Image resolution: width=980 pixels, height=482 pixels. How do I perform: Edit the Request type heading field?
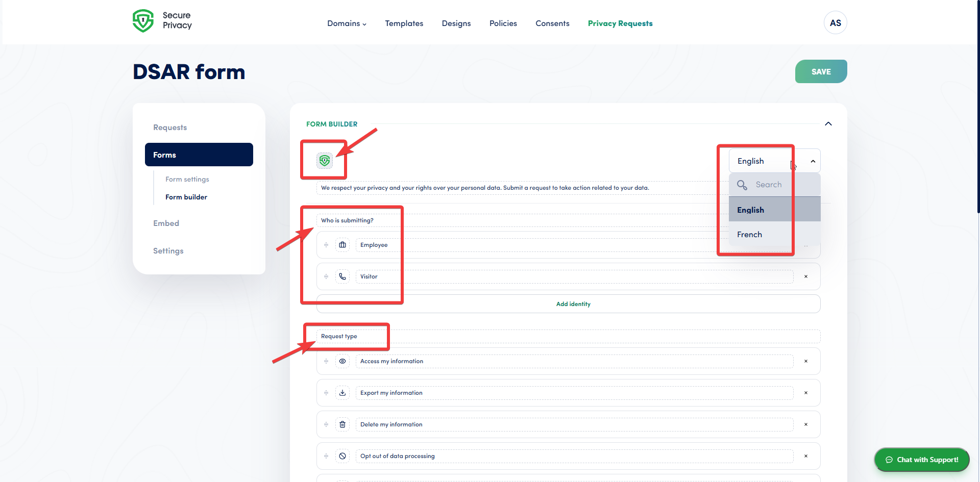569,336
